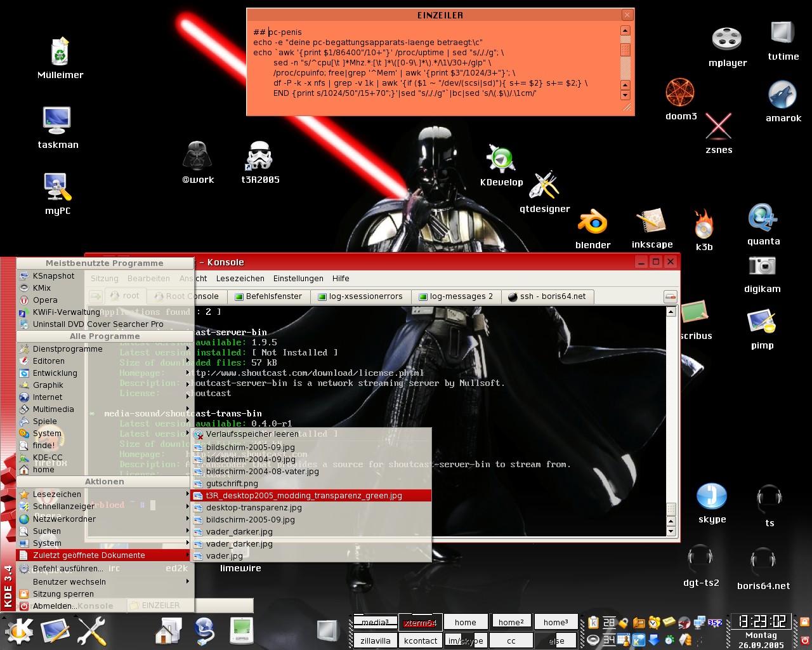Select Verlaufsspeicher leeren entry
The height and width of the screenshot is (650, 812).
252,434
